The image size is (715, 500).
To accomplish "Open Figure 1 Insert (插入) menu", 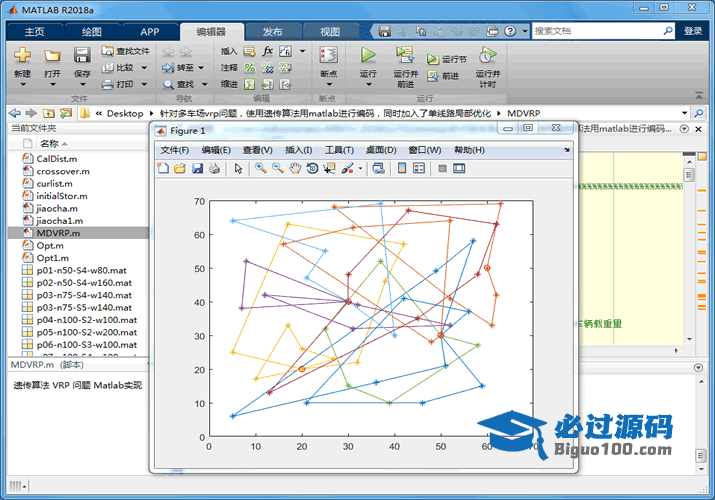I will click(298, 150).
